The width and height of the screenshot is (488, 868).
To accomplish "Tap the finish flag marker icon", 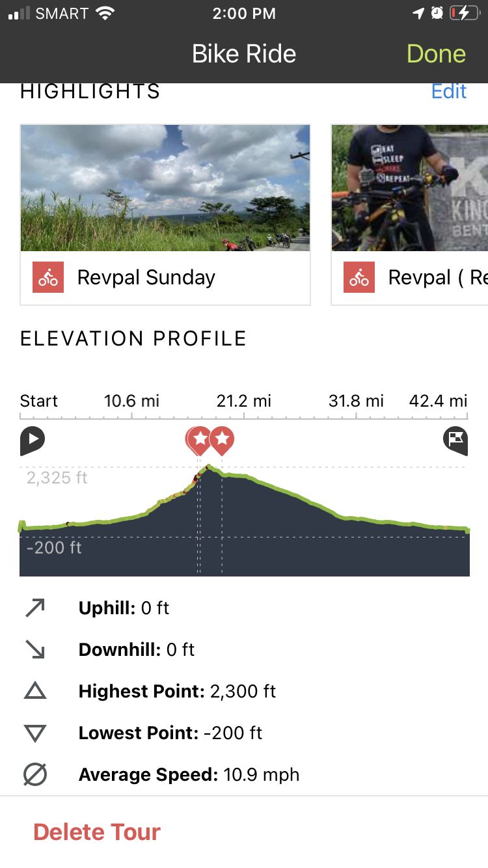I will coord(455,441).
